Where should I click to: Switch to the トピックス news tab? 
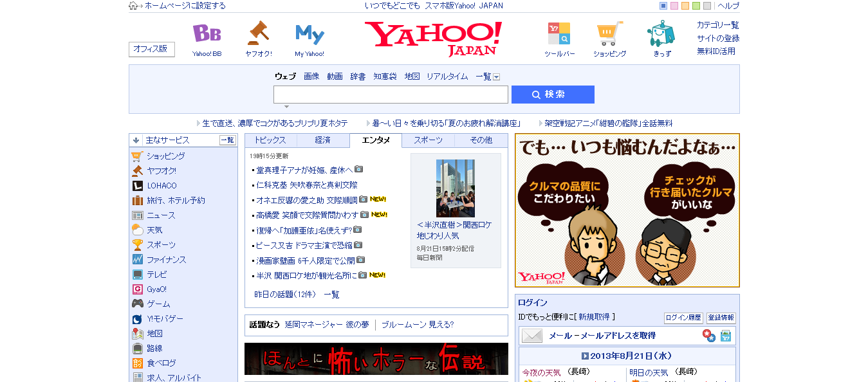tap(270, 140)
